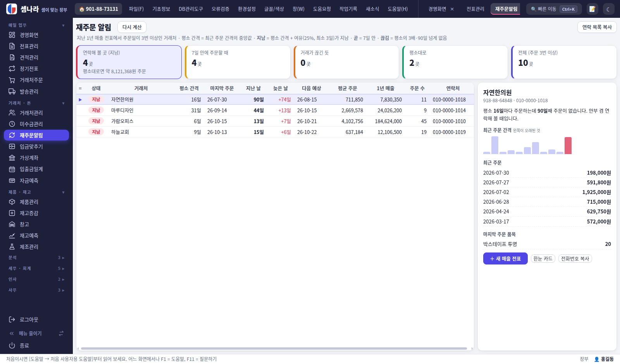Click 연락 목록 복사 button

click(x=597, y=27)
